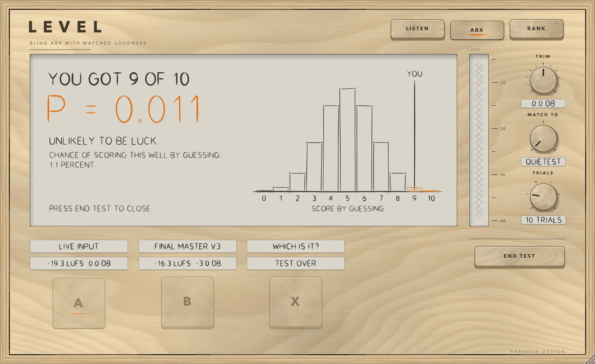Click the 1.1 PERCENT text

coord(72,165)
